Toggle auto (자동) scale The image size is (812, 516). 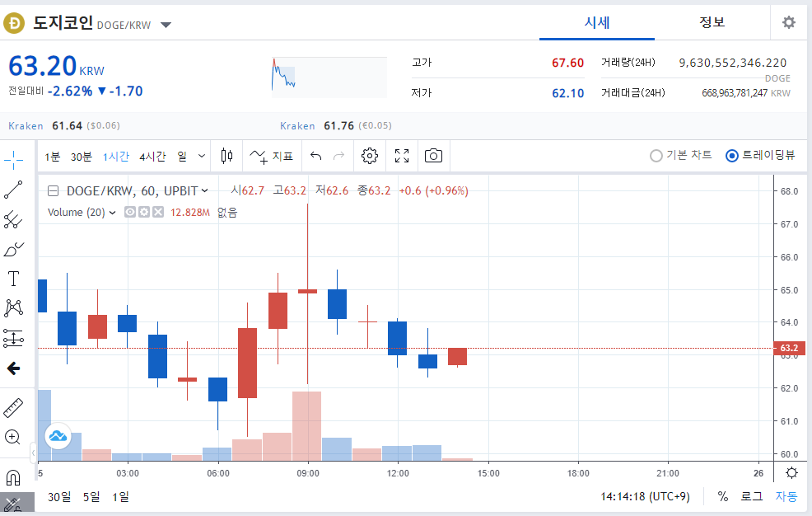[x=786, y=496]
